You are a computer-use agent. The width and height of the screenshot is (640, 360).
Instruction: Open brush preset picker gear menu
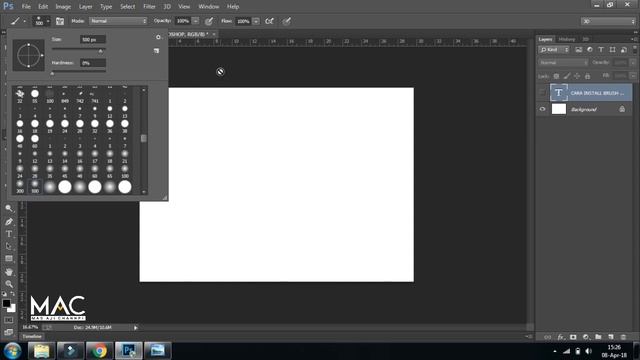(x=158, y=37)
